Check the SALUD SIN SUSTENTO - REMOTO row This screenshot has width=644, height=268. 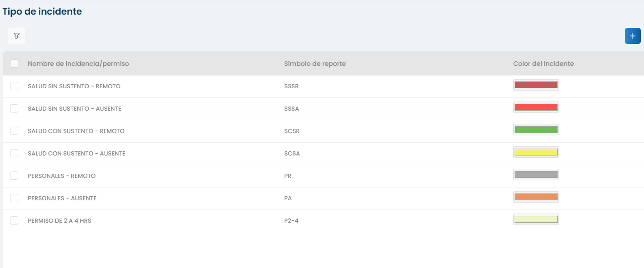[14, 86]
